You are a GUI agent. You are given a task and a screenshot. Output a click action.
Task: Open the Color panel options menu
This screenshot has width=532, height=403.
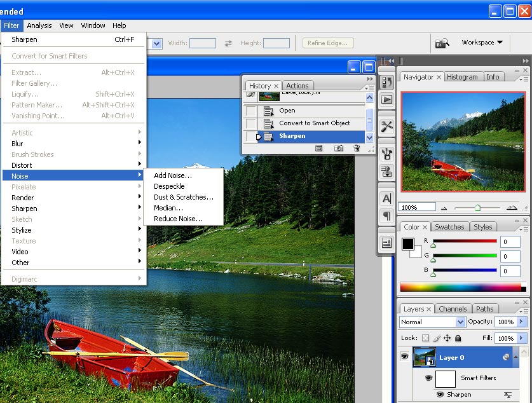[x=524, y=229]
